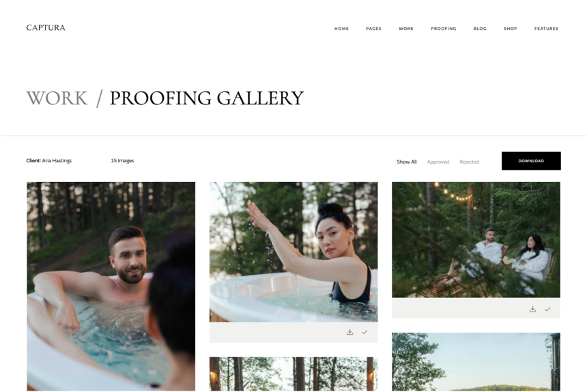Select the Show All filter

[x=407, y=162]
